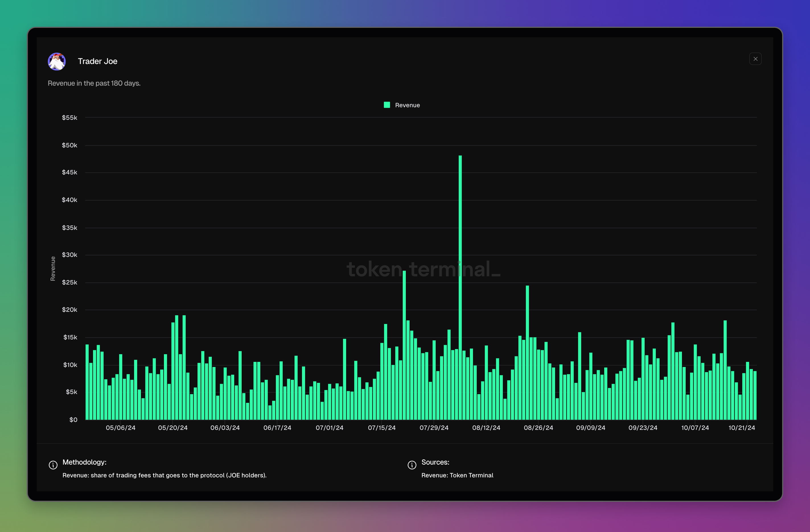Click the $10k y-axis label
Image resolution: width=810 pixels, height=532 pixels.
[x=70, y=365]
